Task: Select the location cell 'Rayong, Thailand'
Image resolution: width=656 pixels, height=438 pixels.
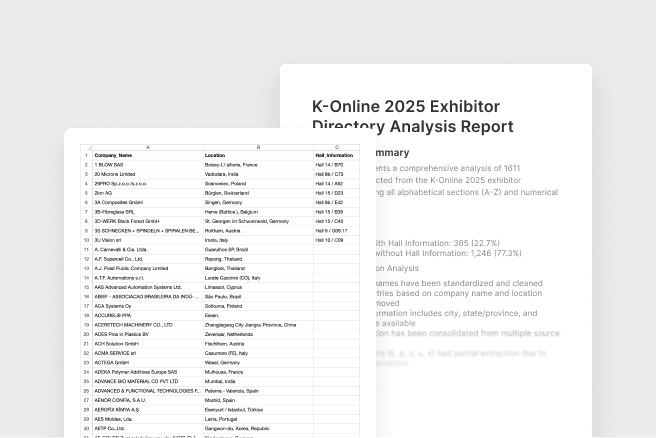Action: (258, 259)
